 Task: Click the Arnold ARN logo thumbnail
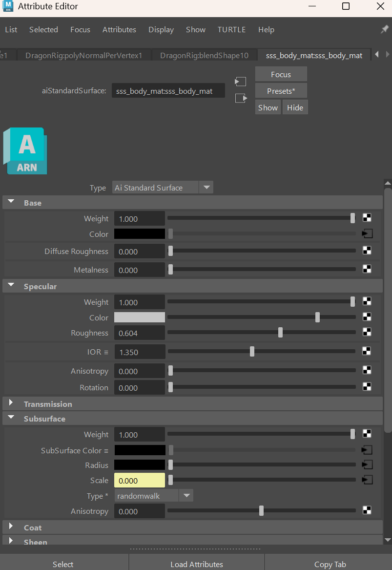tap(25, 151)
